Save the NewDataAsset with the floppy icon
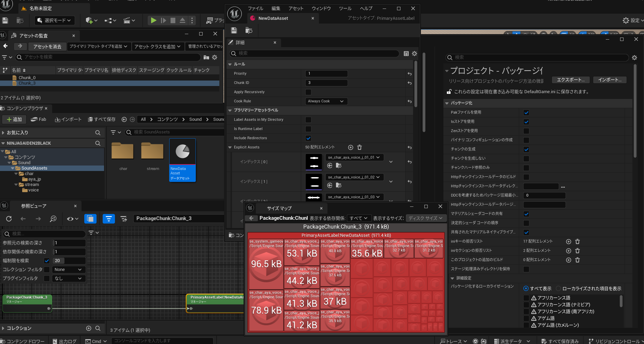 (x=234, y=30)
